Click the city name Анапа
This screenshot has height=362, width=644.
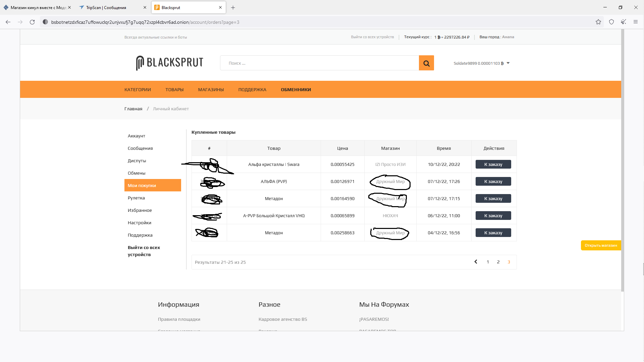[508, 37]
